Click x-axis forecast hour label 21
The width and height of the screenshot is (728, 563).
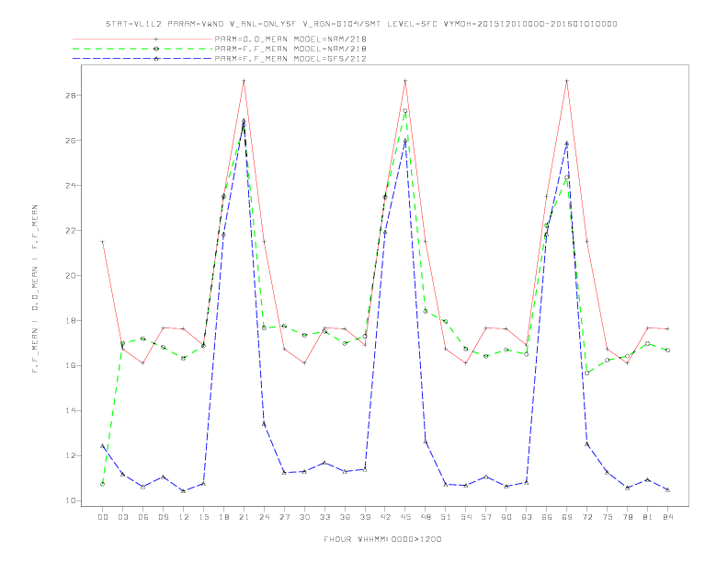pos(244,517)
